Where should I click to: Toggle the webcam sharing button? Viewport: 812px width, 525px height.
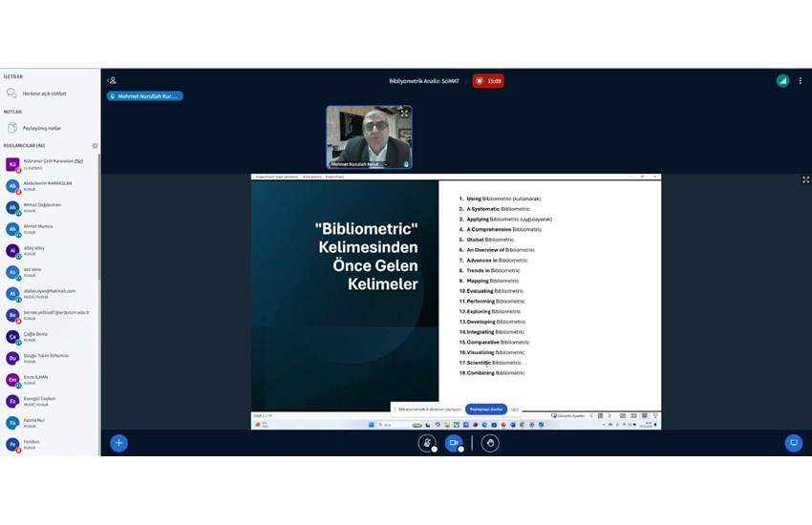coord(455,443)
